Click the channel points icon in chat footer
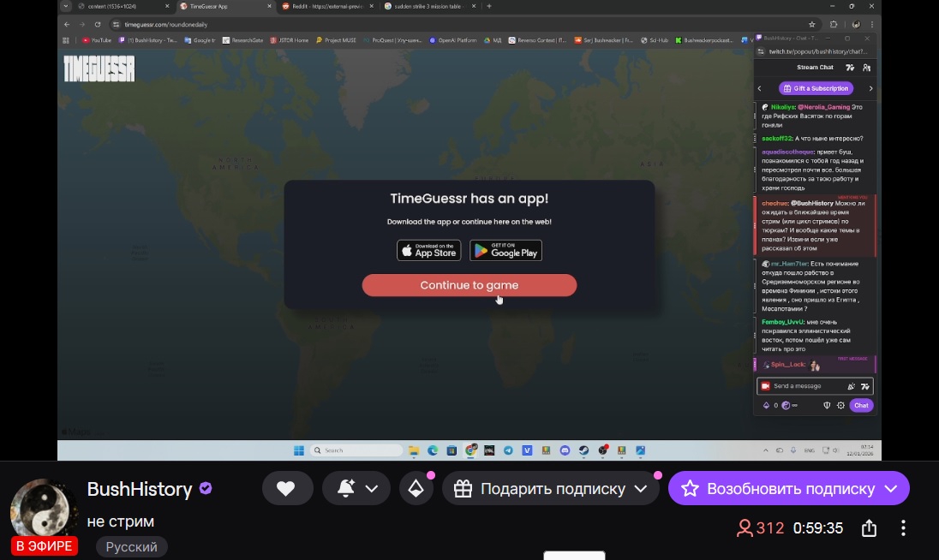Screen dimensions: 939x560 (786, 406)
